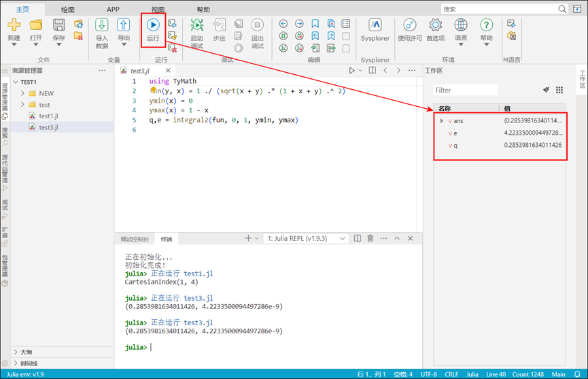Expand the ans variable in workspace
This screenshot has width=588, height=379.
442,121
